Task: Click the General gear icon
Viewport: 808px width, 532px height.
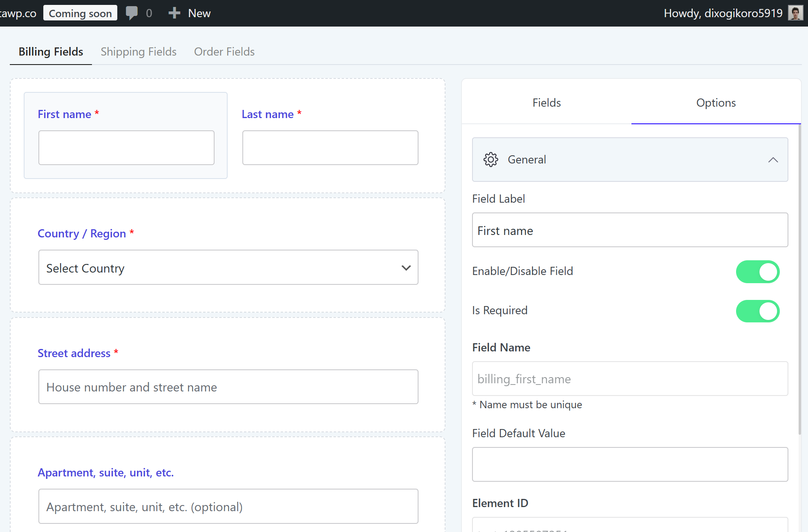Action: tap(490, 159)
